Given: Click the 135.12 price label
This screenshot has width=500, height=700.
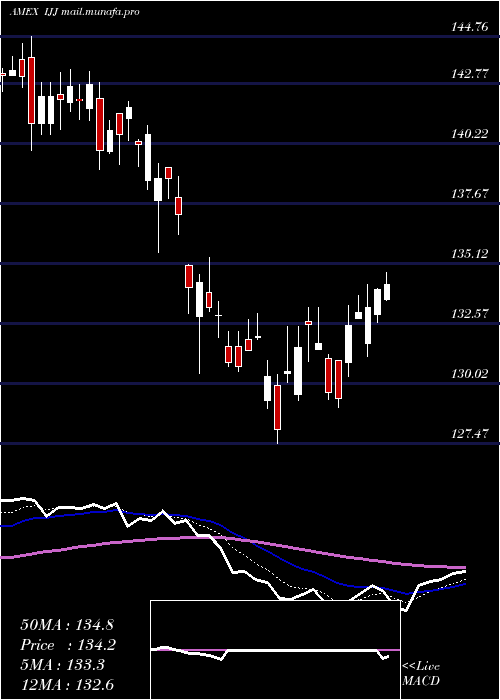Looking at the screenshot, I should (x=470, y=254).
